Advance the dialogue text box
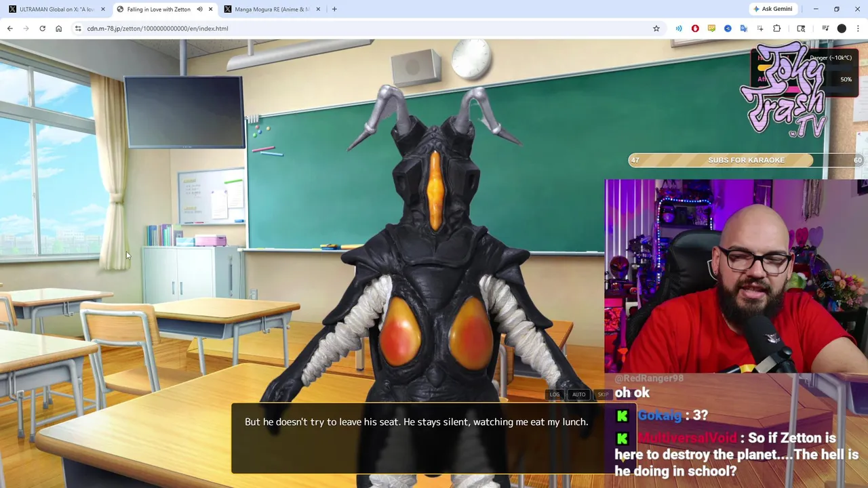The image size is (868, 488). pyautogui.click(x=434, y=438)
